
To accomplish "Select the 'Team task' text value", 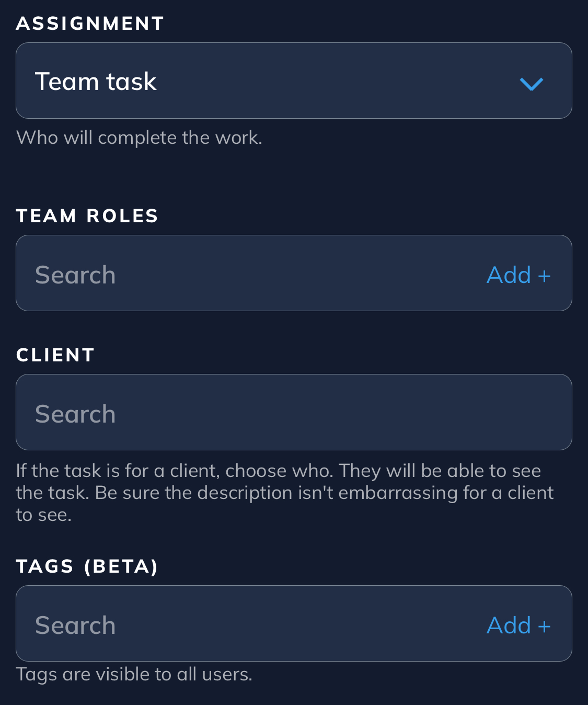I will [x=96, y=82].
